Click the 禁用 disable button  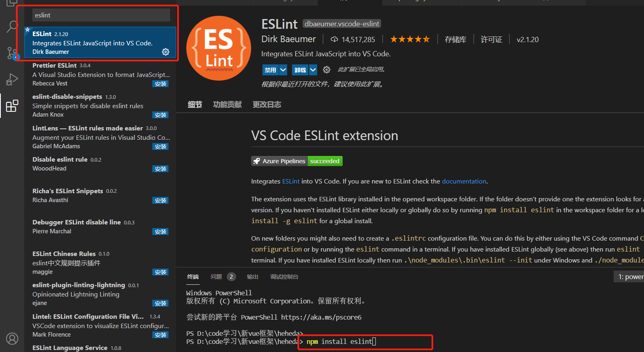(270, 70)
